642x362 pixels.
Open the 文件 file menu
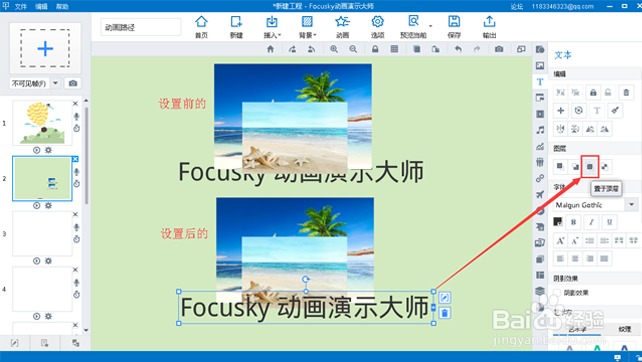coord(21,7)
